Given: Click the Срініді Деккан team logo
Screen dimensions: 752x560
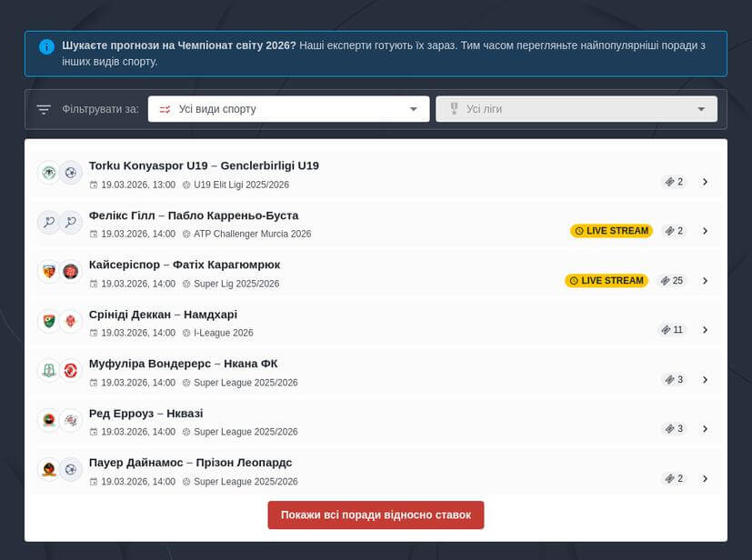Looking at the screenshot, I should point(48,321).
